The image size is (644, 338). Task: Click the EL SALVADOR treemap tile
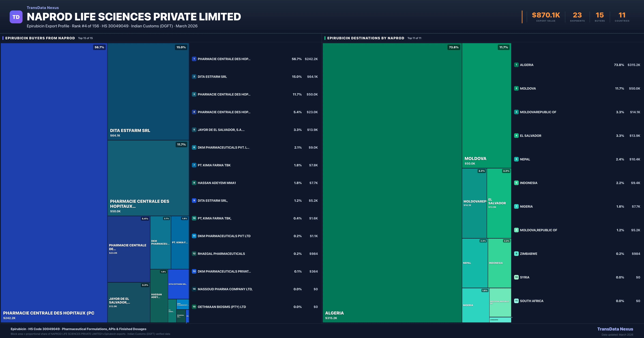(499, 203)
